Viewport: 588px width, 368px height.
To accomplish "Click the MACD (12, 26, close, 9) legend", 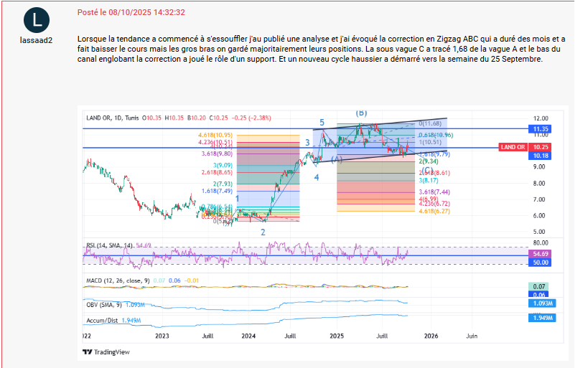I will [x=117, y=278].
